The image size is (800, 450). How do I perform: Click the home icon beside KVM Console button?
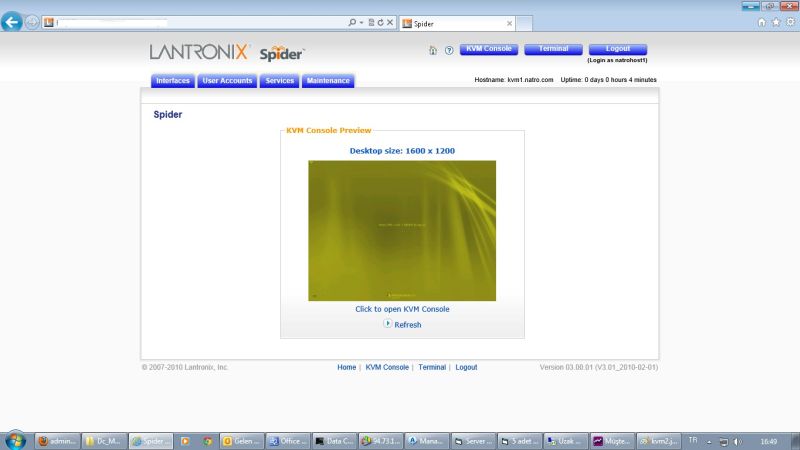pos(432,50)
